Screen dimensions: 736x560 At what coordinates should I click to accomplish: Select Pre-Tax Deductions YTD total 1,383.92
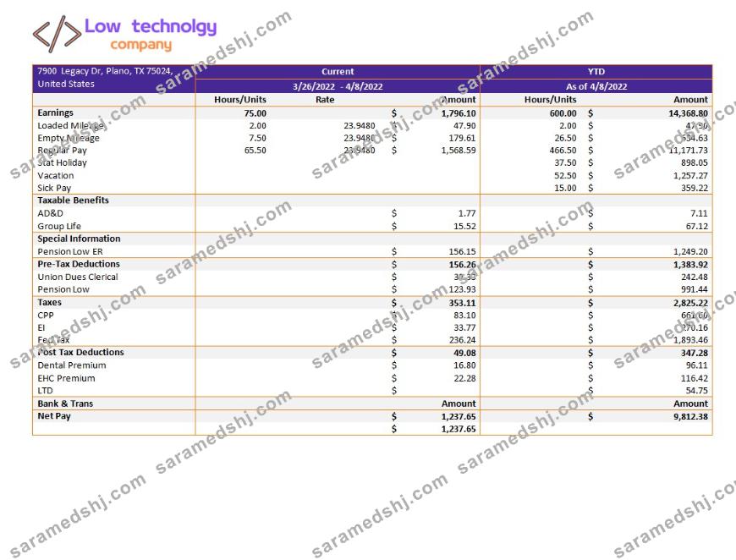tap(690, 265)
